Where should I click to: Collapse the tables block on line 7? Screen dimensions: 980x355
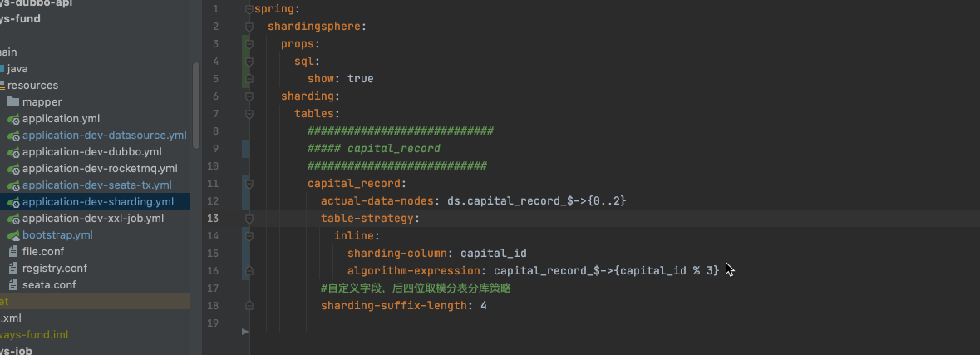pos(249,115)
